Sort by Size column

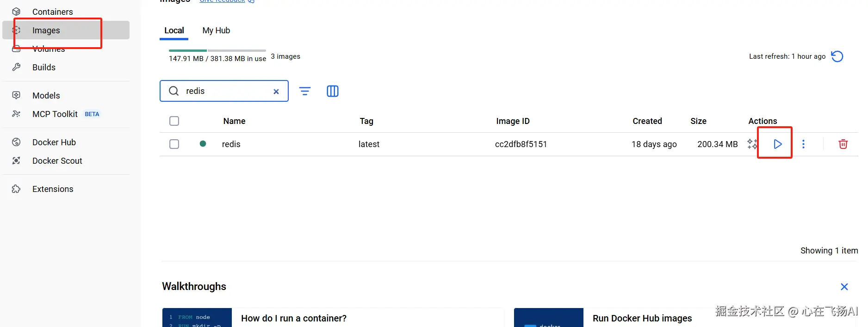point(698,121)
